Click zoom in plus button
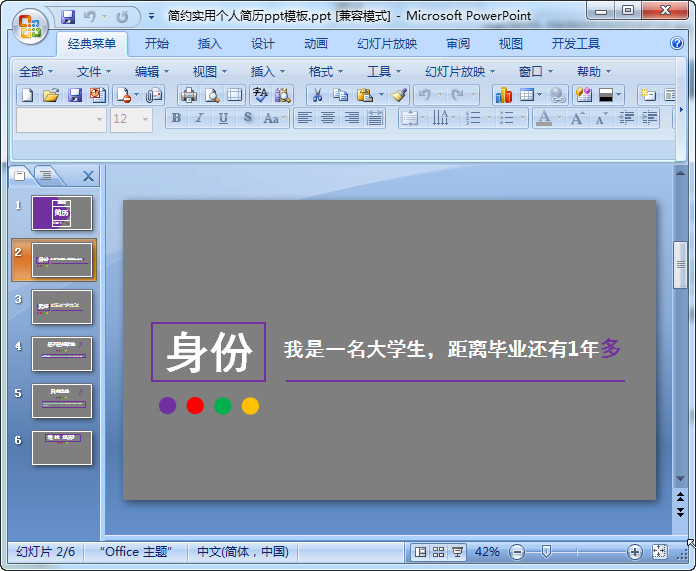The image size is (696, 571). (635, 552)
